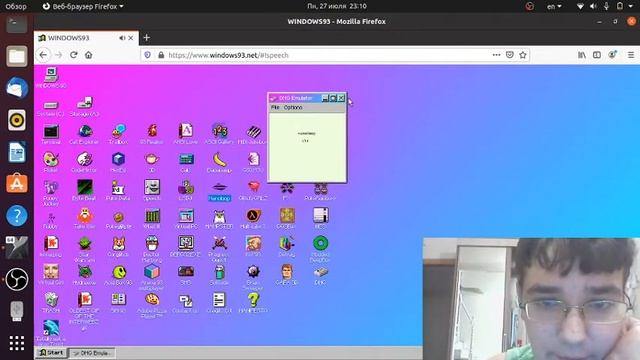Go to the Firefox home page
The width and height of the screenshot is (640, 360).
click(89, 55)
